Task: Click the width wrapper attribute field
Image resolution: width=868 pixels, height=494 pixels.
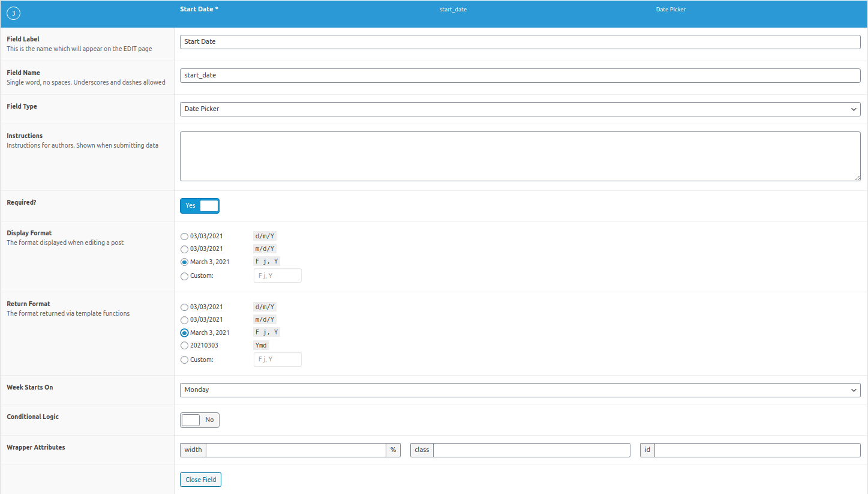Action: 296,450
